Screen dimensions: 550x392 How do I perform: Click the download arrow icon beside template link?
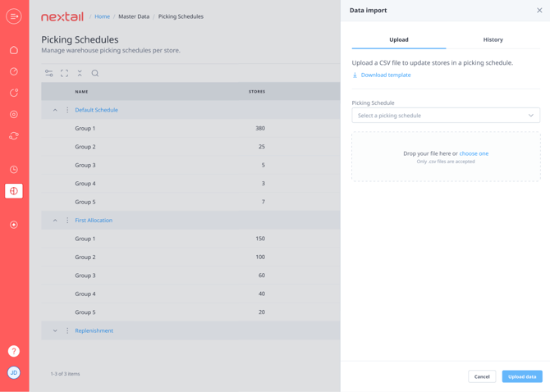[355, 75]
